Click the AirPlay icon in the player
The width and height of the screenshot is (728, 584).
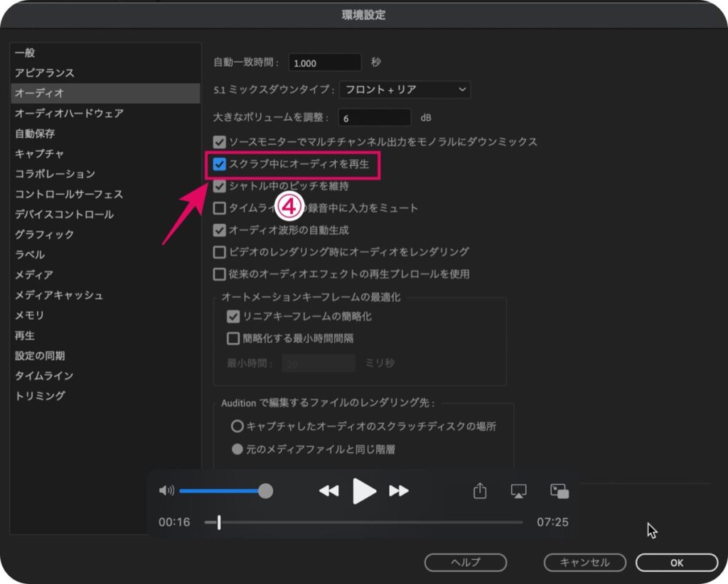coord(518,491)
